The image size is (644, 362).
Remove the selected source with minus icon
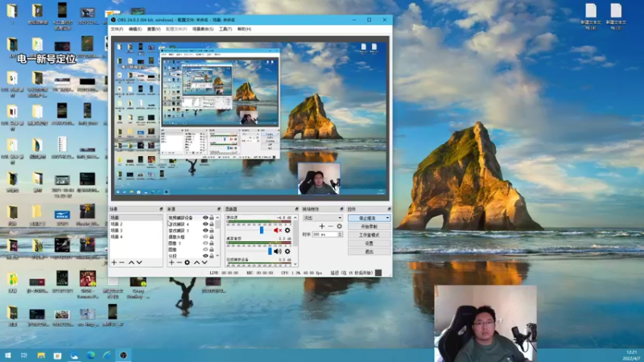click(179, 262)
